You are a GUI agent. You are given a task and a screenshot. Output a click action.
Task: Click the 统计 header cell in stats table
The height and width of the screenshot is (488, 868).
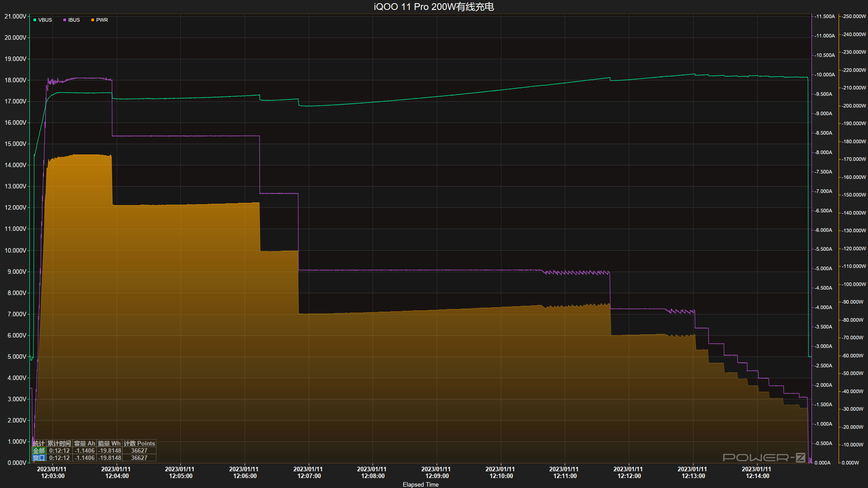coord(39,444)
